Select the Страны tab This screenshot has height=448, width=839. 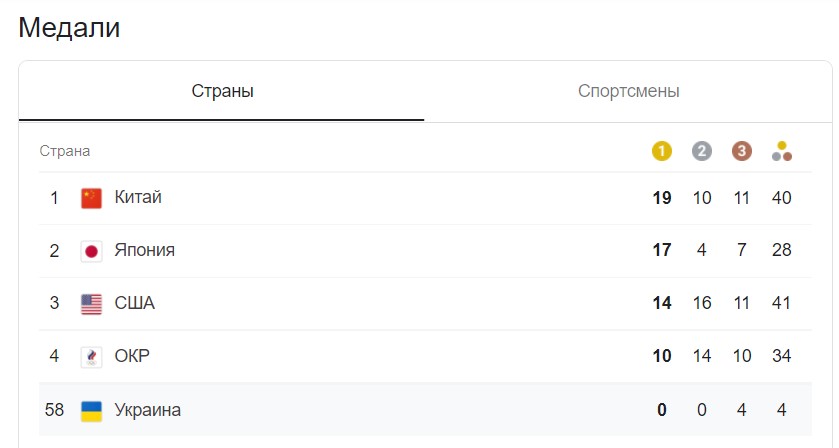coord(222,91)
